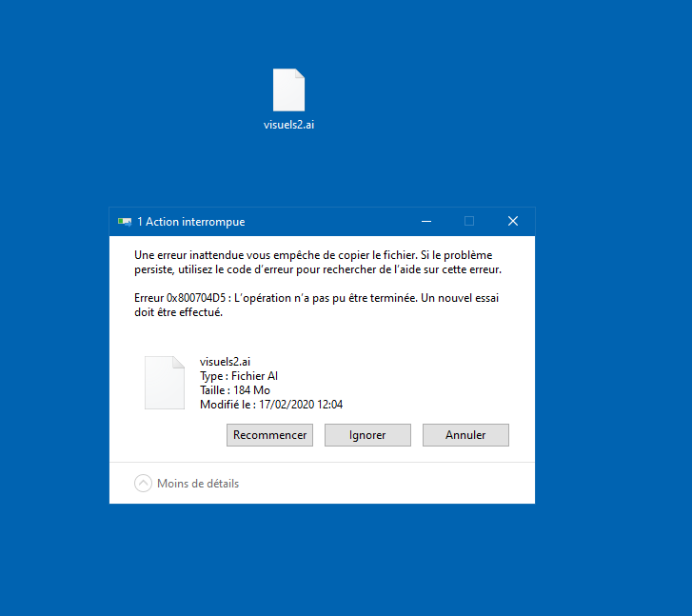Close the Action interrompue dialog window
The width and height of the screenshot is (692, 616).
pyautogui.click(x=513, y=221)
